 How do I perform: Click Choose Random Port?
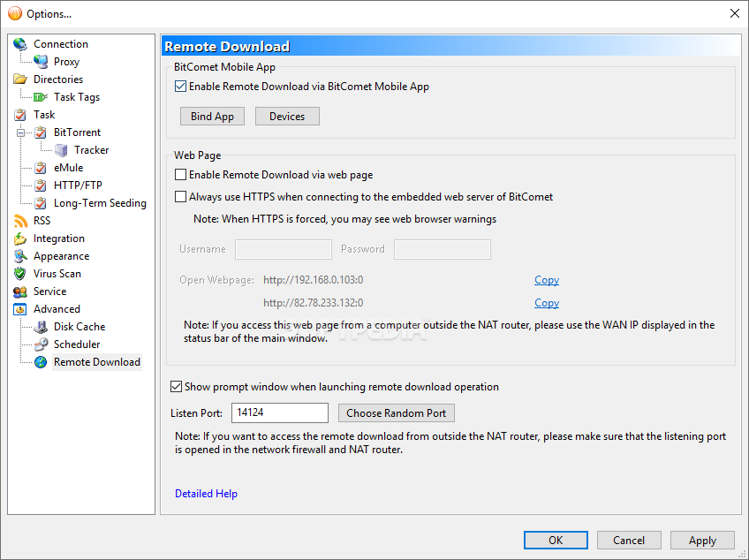tap(396, 412)
